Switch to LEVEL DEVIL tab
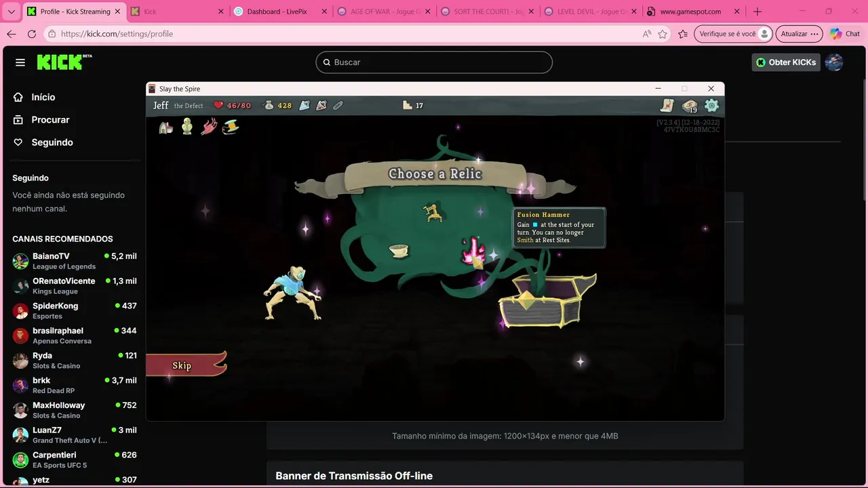 (590, 12)
